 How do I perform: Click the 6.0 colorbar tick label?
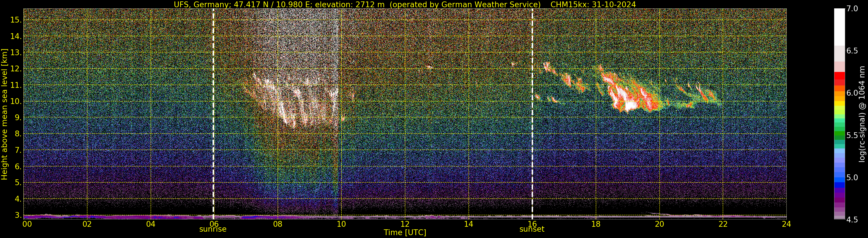(x=852, y=93)
